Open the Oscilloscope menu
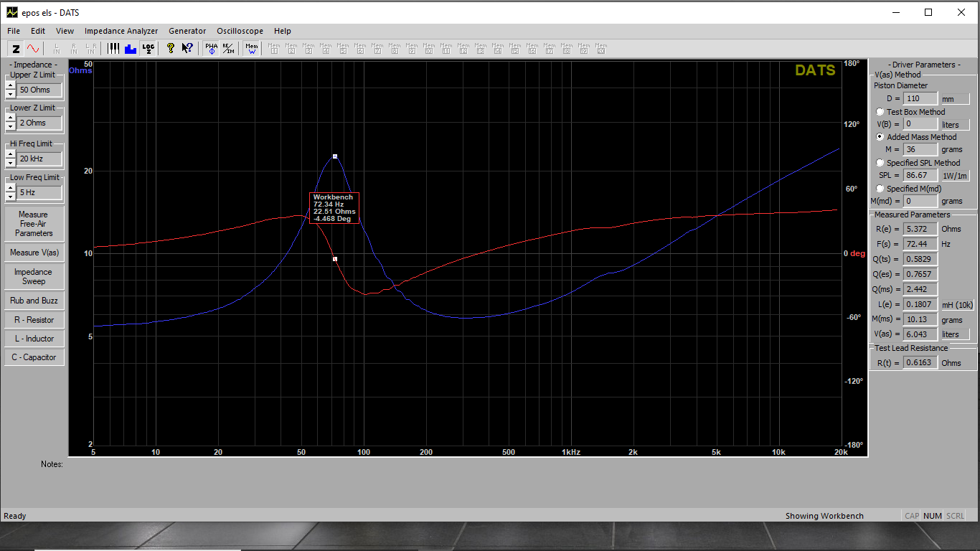The height and width of the screenshot is (551, 980). [240, 31]
